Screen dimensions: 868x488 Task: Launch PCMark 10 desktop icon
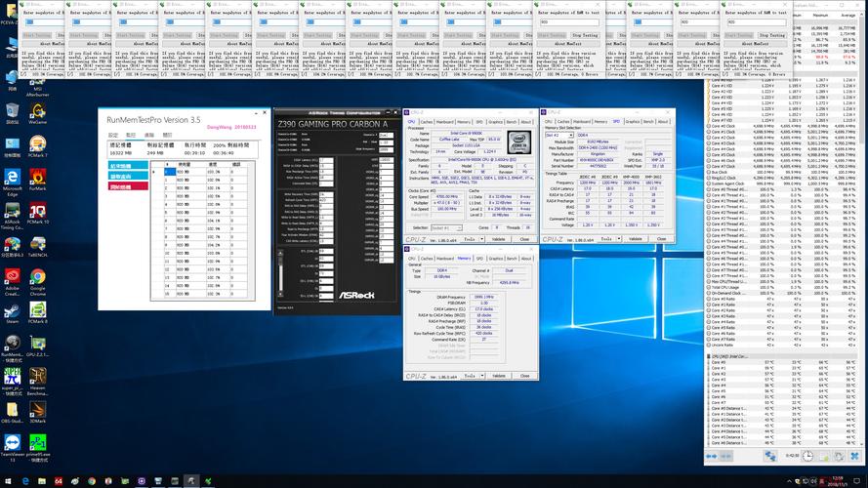(38, 213)
